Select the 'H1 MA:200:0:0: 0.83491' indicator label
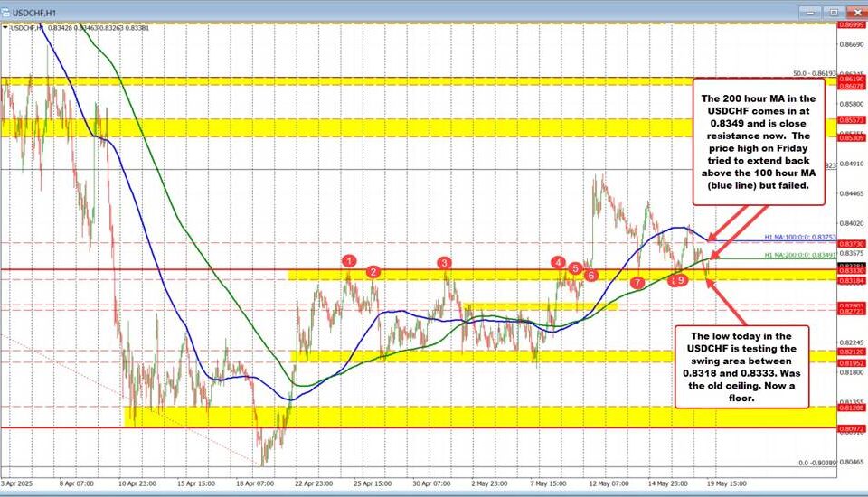Viewport: 868px width, 497px height. (x=800, y=255)
